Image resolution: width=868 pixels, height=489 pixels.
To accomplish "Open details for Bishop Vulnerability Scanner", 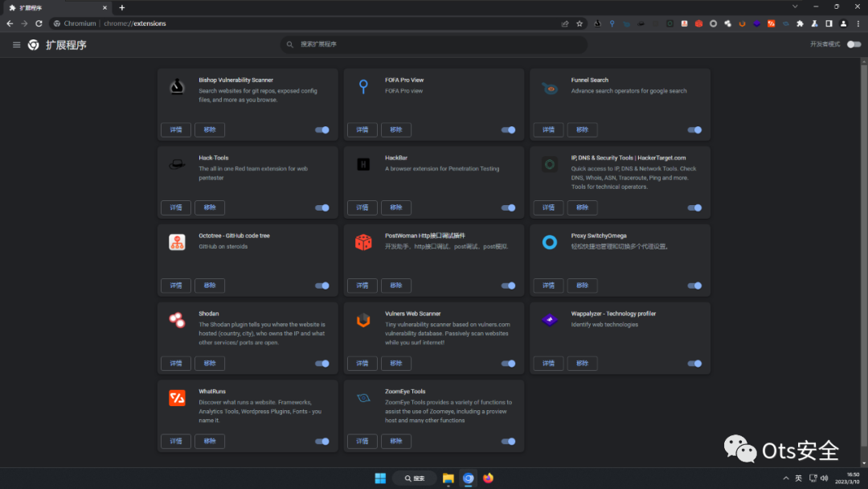I will 176,129.
